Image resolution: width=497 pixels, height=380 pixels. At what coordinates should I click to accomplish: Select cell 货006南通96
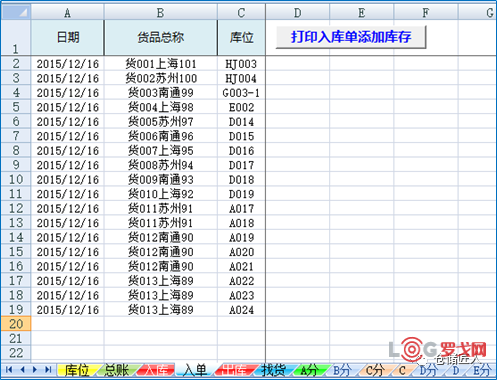point(161,136)
